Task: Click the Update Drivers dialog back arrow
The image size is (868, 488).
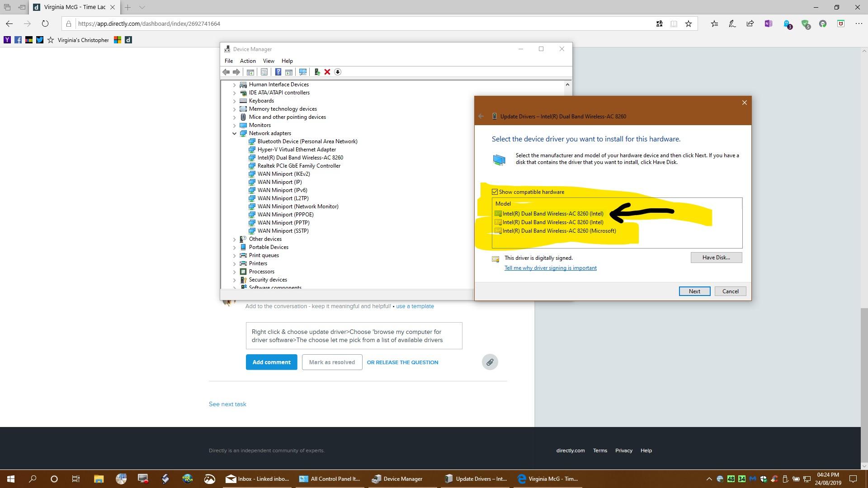Action: pos(481,117)
